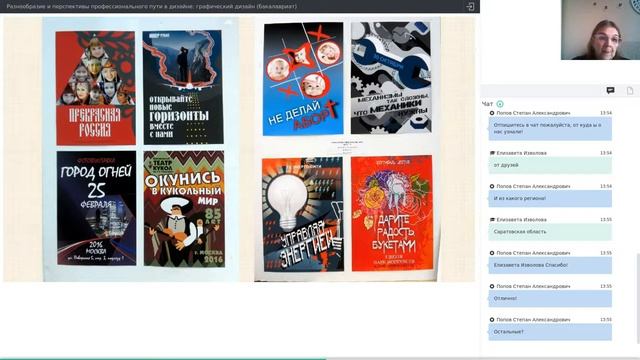The image size is (640, 360).
Task: Click message 'Отпишитесь в чат пожалуйста'
Action: pyautogui.click(x=550, y=129)
